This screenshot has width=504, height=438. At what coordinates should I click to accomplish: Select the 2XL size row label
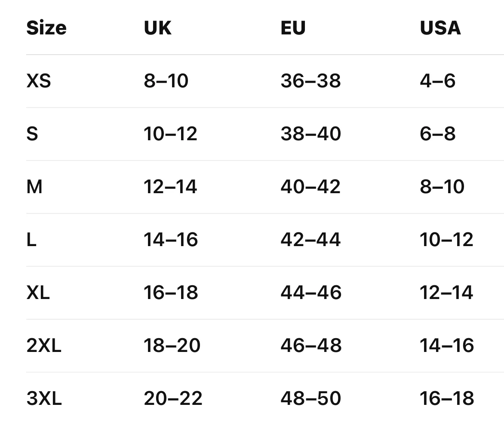(44, 345)
